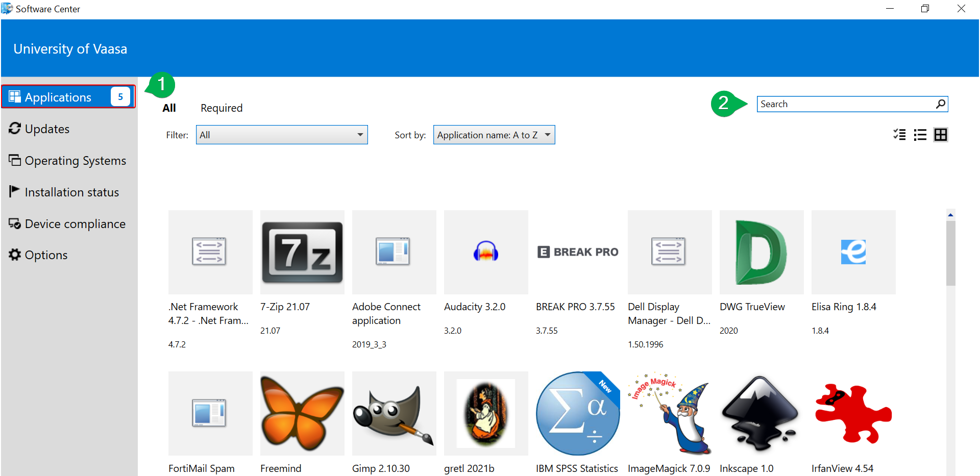This screenshot has height=476, width=980.
Task: Switch to list view icon
Action: click(920, 135)
